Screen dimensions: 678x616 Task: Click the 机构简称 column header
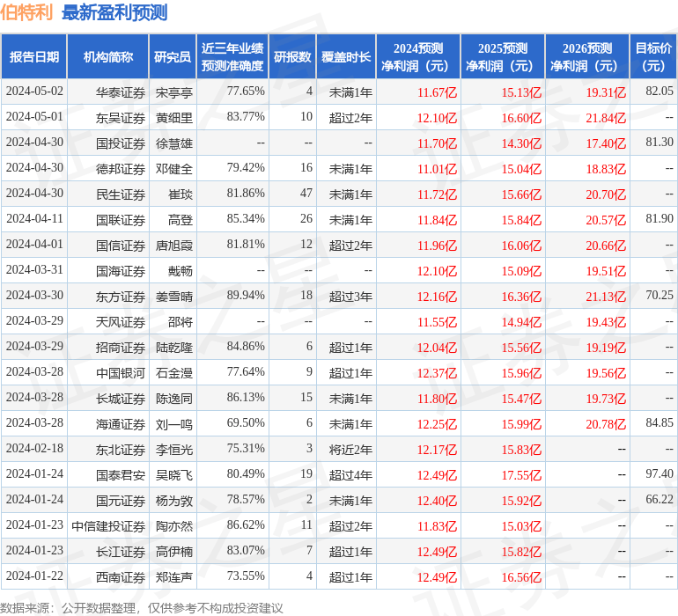[108, 57]
